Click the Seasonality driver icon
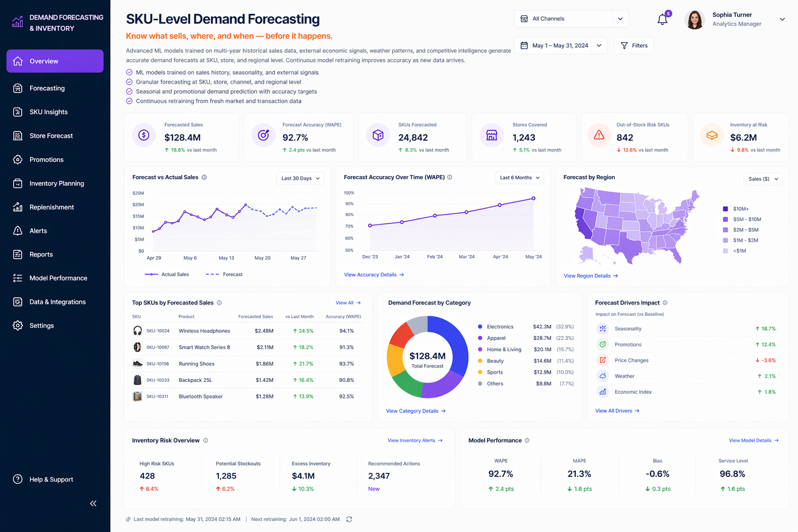Viewport: 798px width, 532px height. tap(603, 328)
